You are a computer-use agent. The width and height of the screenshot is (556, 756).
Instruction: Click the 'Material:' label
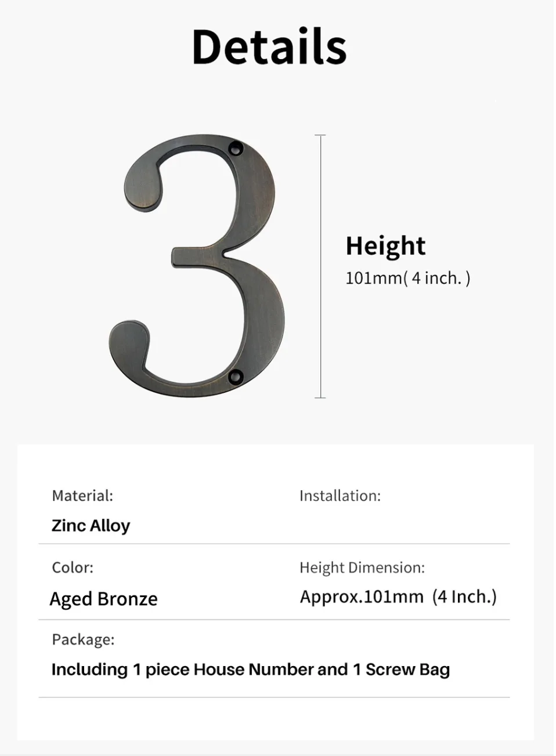point(82,495)
